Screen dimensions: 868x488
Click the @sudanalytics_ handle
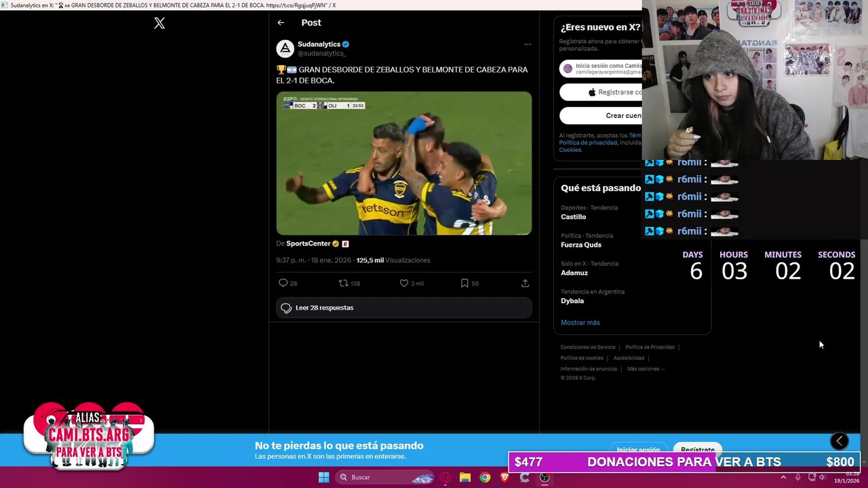[321, 54]
